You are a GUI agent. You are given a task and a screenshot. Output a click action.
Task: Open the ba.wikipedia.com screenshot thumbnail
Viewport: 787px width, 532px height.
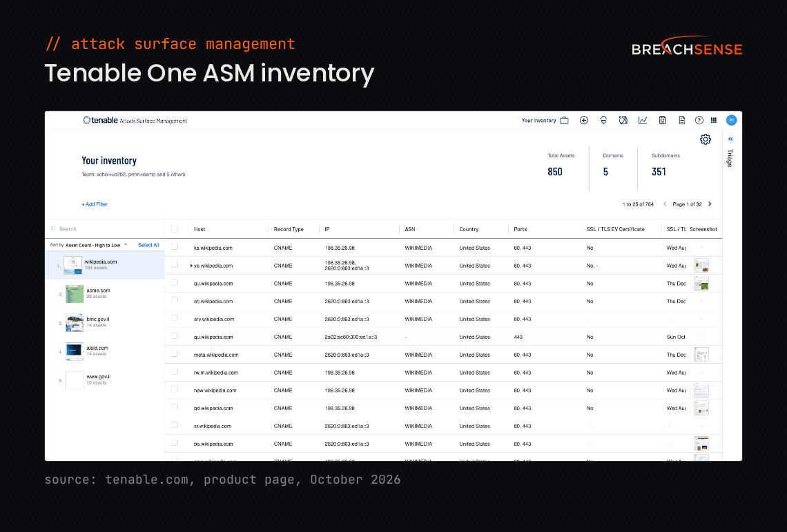(701, 444)
